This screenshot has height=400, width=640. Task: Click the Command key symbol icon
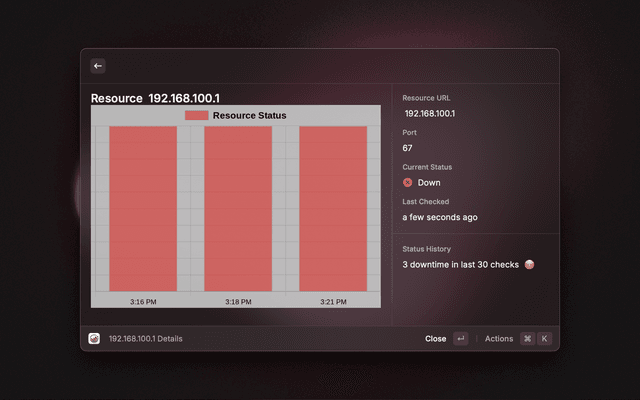click(527, 339)
